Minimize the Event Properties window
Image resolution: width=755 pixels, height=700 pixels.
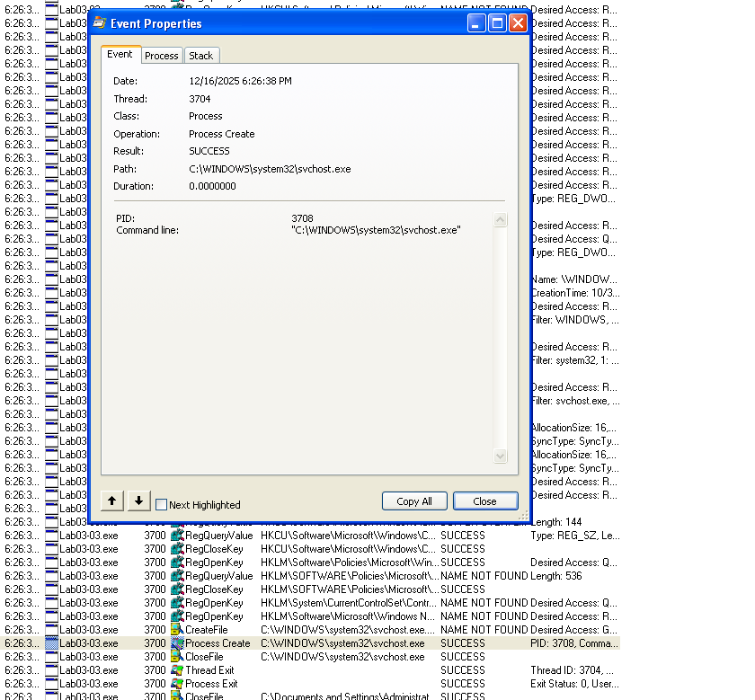476,23
